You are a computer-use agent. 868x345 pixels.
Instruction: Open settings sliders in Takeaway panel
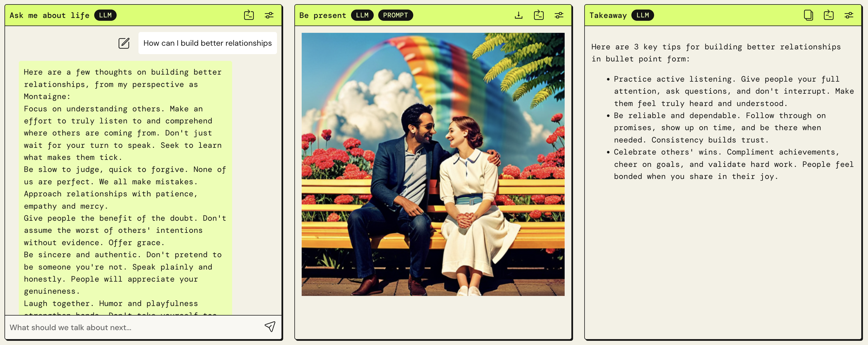(x=848, y=15)
